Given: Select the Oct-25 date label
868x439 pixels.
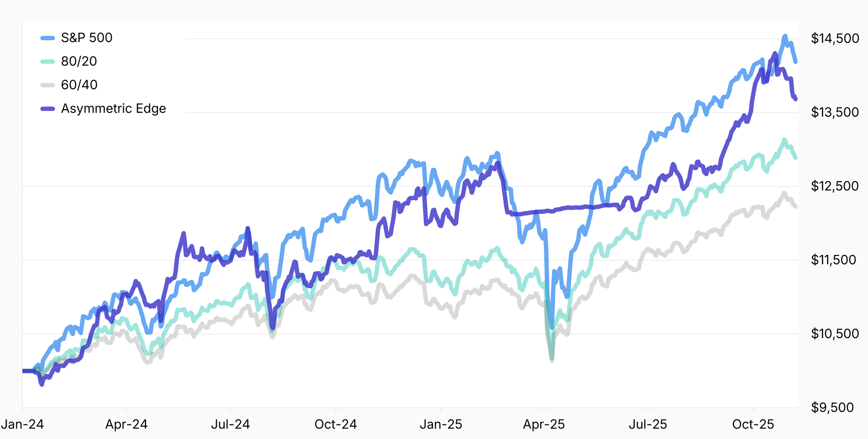Looking at the screenshot, I should [x=753, y=425].
